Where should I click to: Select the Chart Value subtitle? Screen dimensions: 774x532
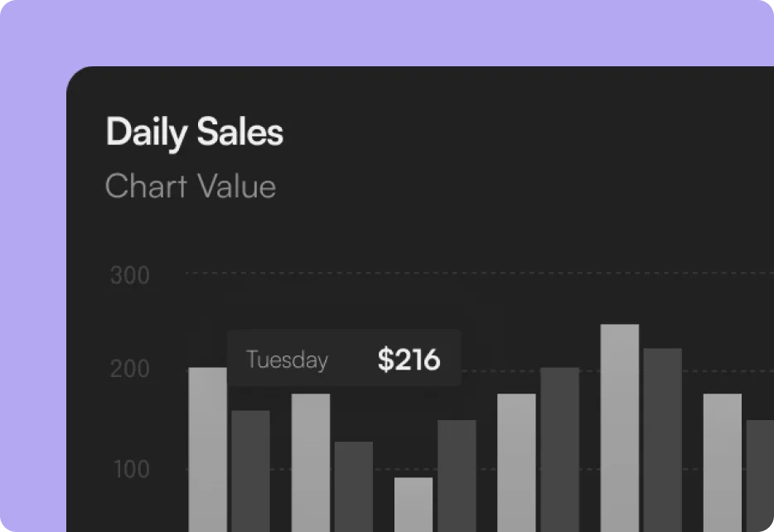click(x=191, y=186)
